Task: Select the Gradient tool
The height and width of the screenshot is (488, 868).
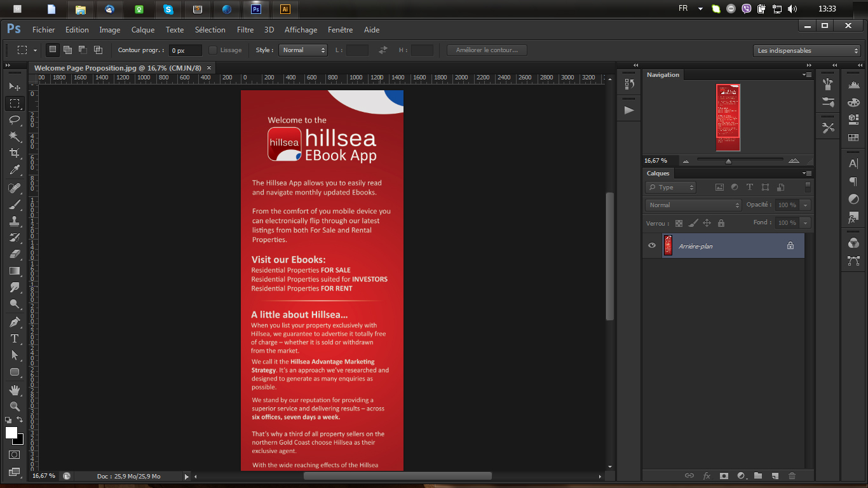Action: (x=15, y=271)
